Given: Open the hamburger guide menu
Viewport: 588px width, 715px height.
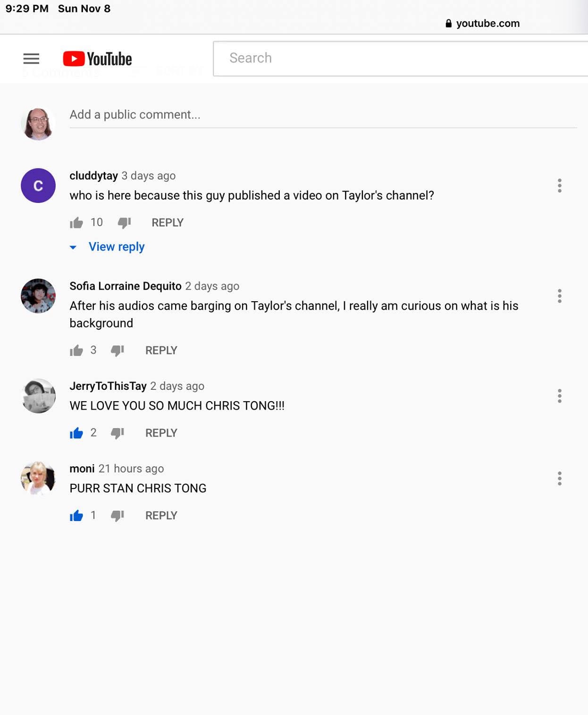Looking at the screenshot, I should click(31, 59).
